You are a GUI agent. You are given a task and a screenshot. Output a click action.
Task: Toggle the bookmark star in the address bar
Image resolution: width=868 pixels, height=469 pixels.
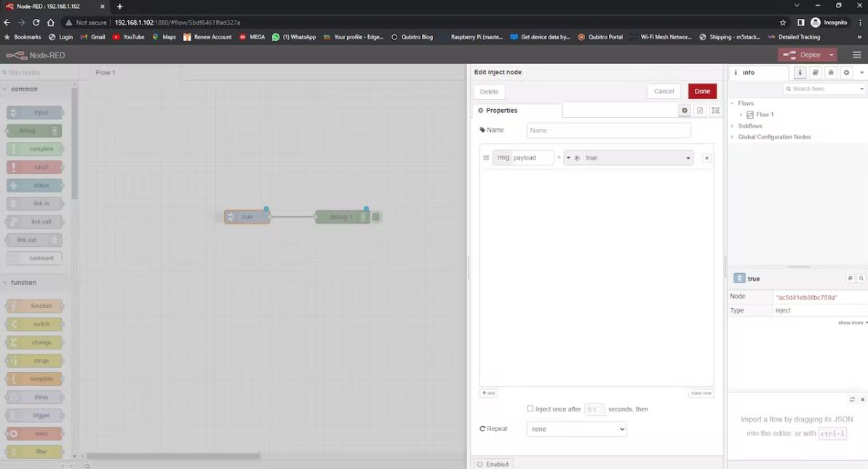(x=783, y=23)
